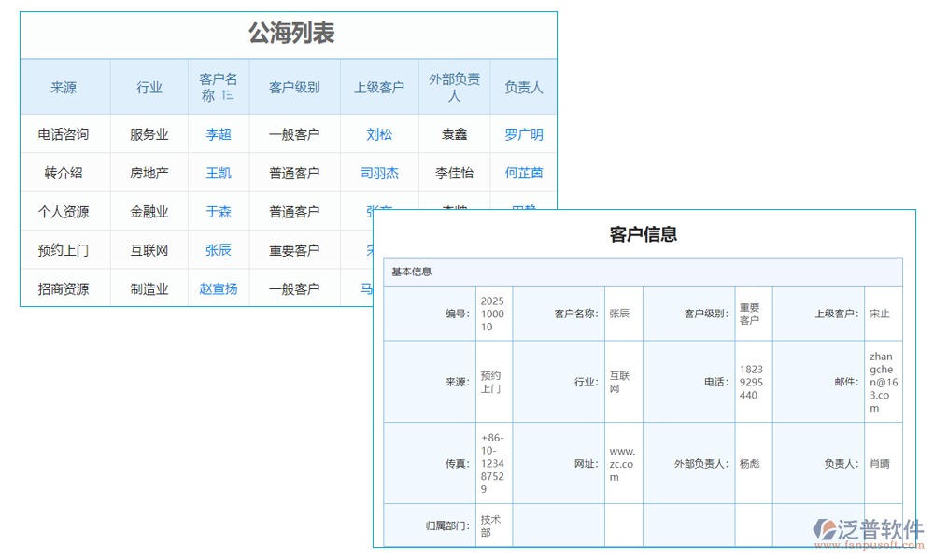Select customer 于森 in the list
This screenshot has width=934, height=560.
pos(219,211)
